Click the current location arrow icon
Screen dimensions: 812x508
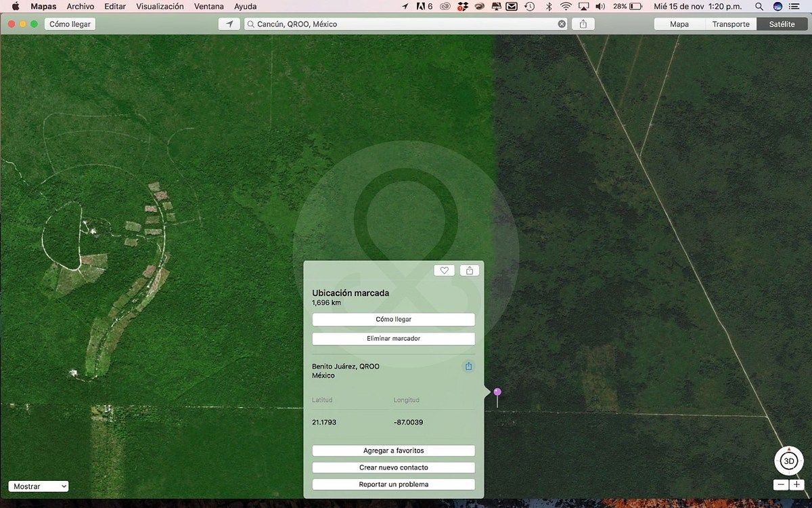pos(229,24)
